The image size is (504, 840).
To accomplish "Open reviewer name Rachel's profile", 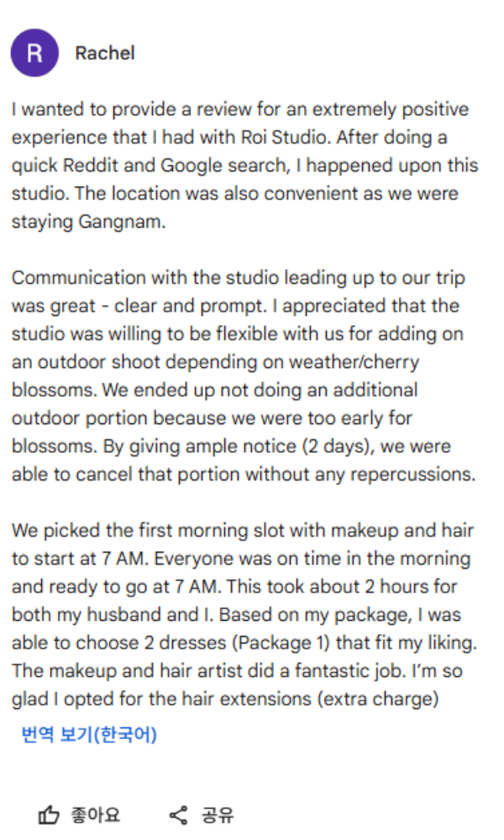I will [x=105, y=53].
